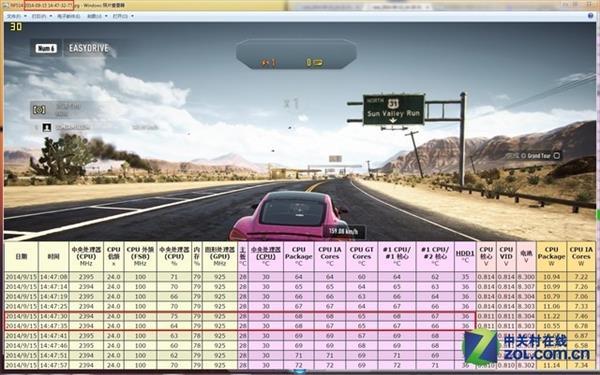Click the yellow 30 FPS counter
Screen dimensions: 600x375
pyautogui.click(x=16, y=27)
